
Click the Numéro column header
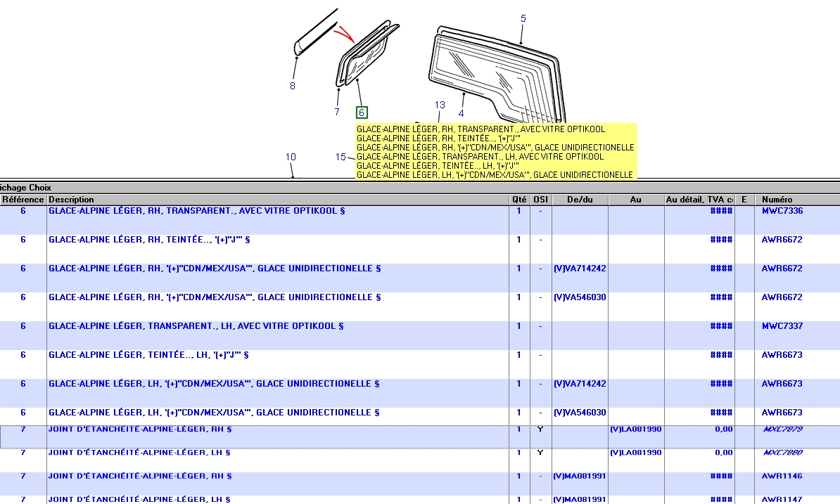click(x=777, y=200)
